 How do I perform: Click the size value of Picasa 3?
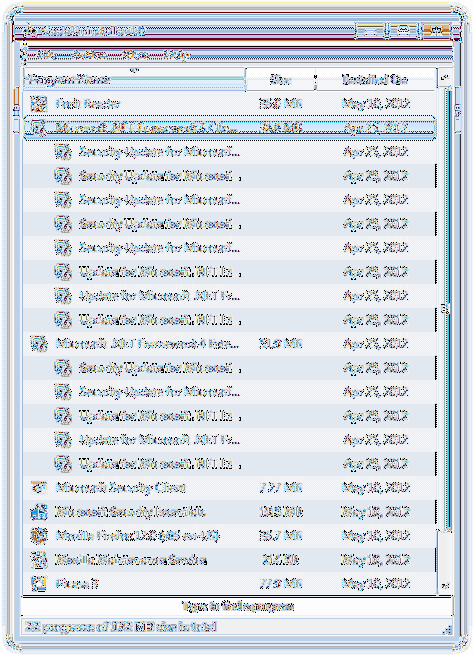pyautogui.click(x=280, y=584)
